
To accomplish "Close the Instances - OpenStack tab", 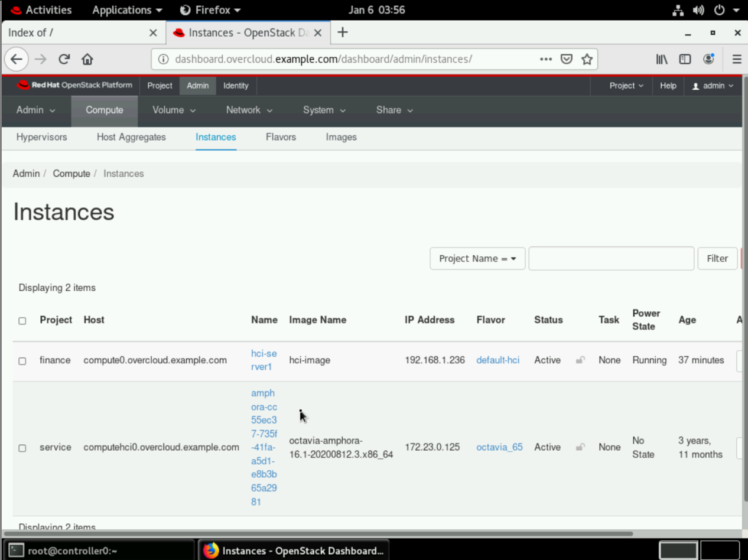I will coord(318,33).
